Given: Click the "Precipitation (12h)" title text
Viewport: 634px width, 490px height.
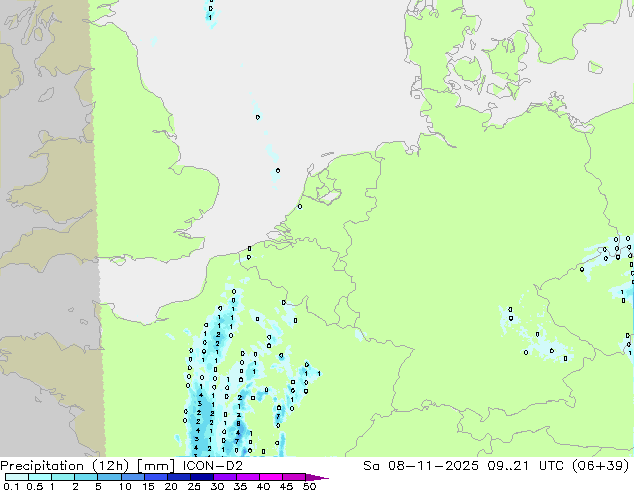Looking at the screenshot, I should pyautogui.click(x=65, y=466).
